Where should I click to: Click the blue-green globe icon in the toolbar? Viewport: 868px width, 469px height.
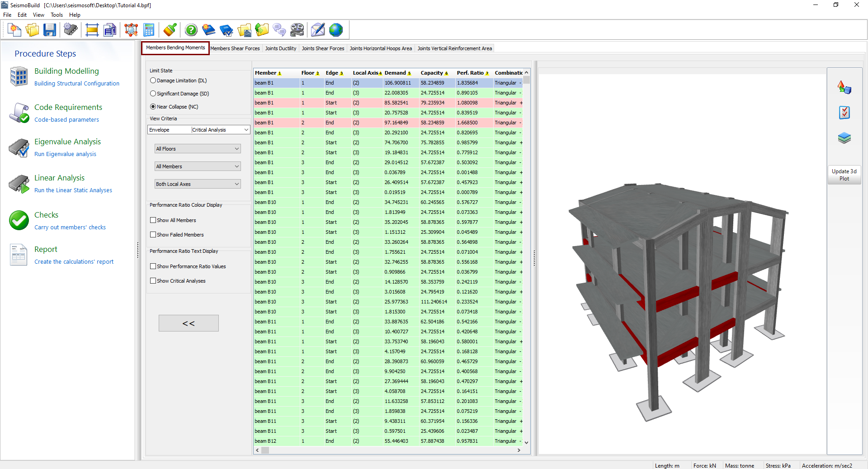(336, 30)
